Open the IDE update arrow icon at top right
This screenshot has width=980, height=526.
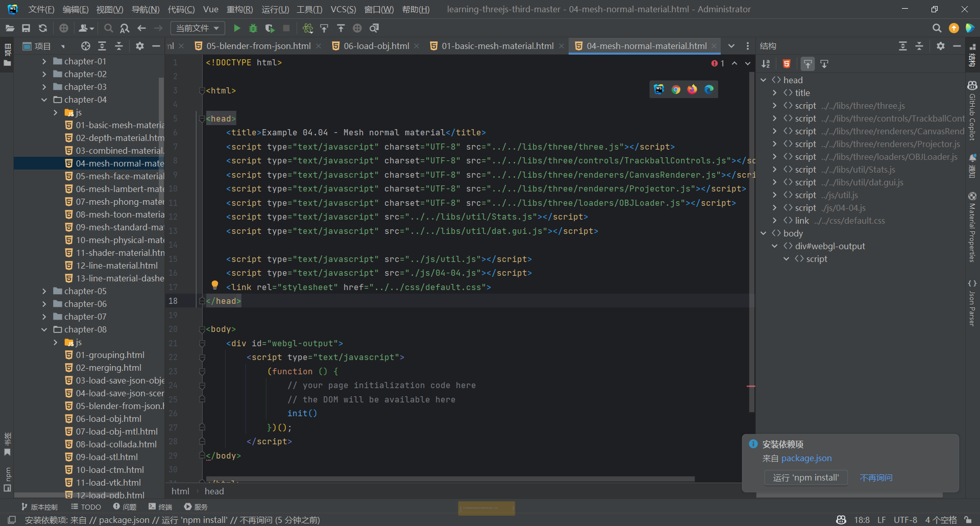(953, 28)
